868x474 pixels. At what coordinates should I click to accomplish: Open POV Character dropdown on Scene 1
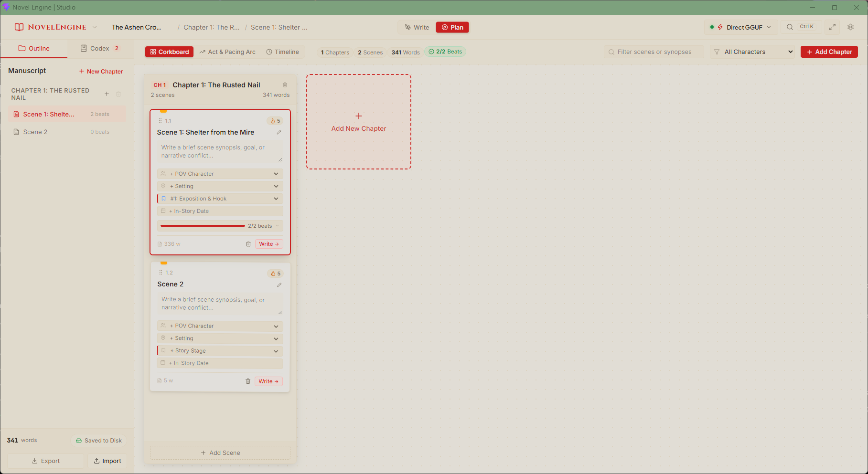(x=220, y=174)
